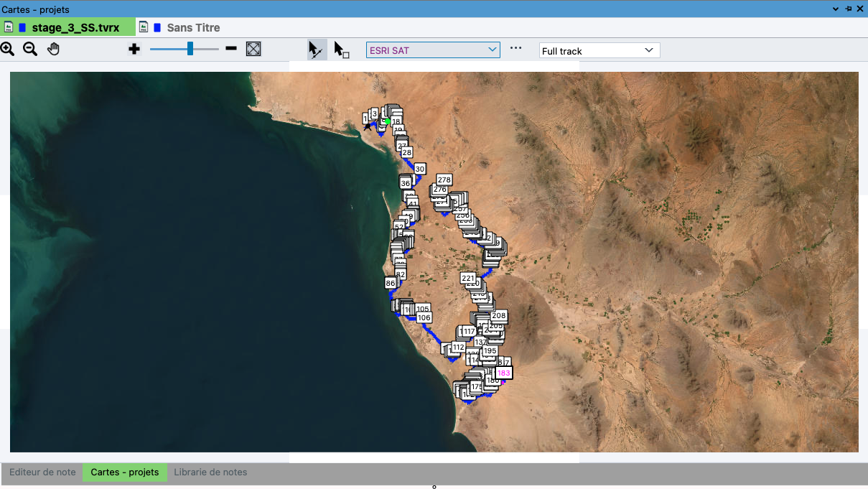
Task: Click the zoom level slider handle
Action: click(190, 49)
